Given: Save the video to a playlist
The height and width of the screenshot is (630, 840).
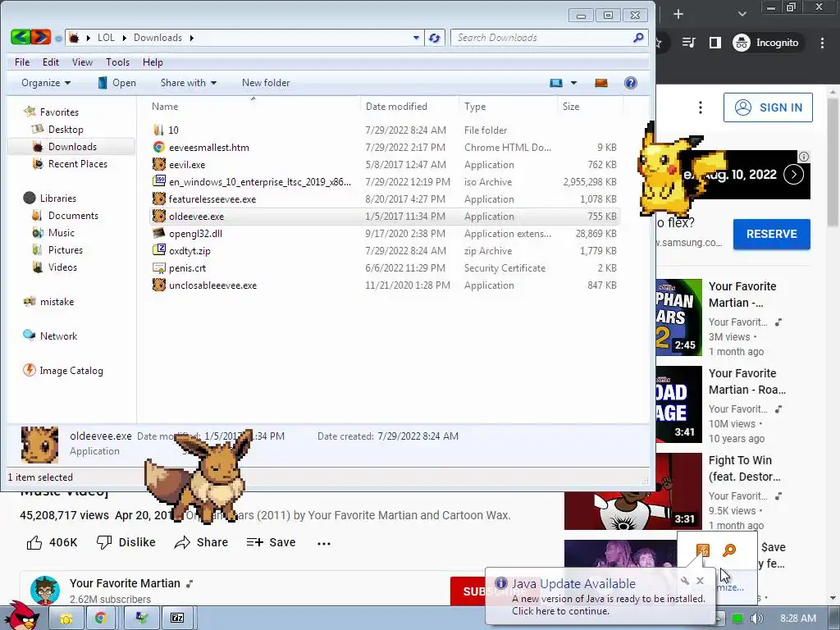Looking at the screenshot, I should click(271, 543).
